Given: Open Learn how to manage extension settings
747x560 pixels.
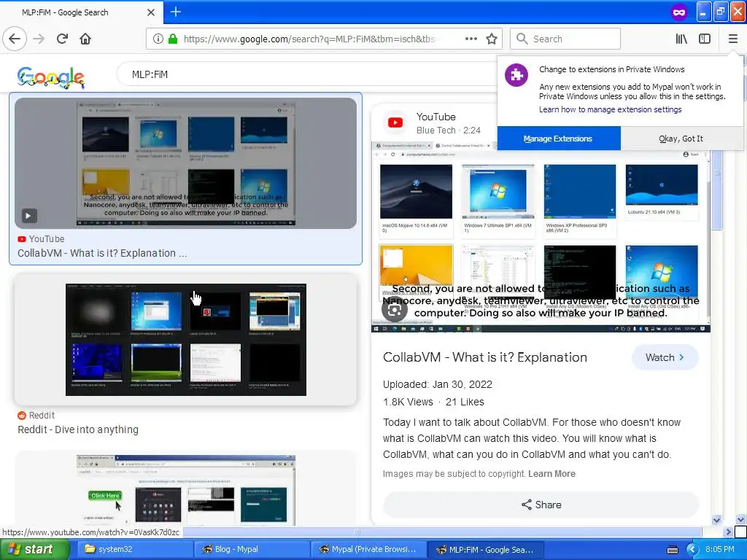Looking at the screenshot, I should point(610,109).
